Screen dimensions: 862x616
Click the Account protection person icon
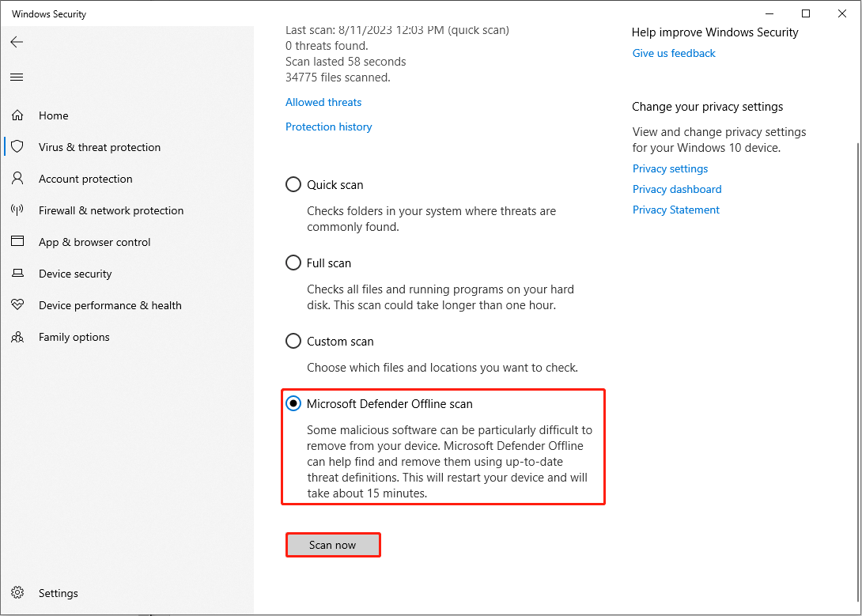(x=17, y=179)
